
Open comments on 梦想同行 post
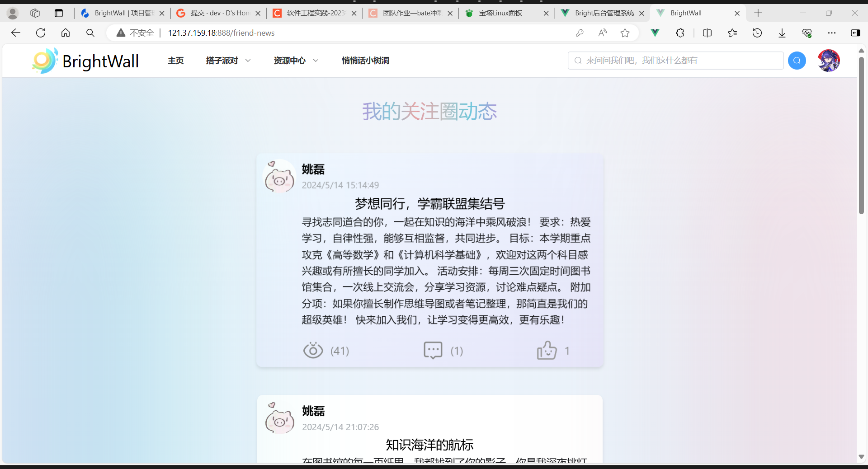[433, 351]
